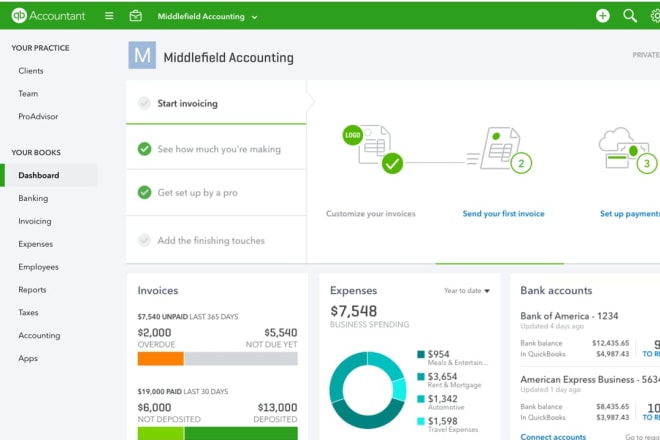Toggle 'See how much you're making' checkmark
This screenshot has height=440, width=660.
144,149
